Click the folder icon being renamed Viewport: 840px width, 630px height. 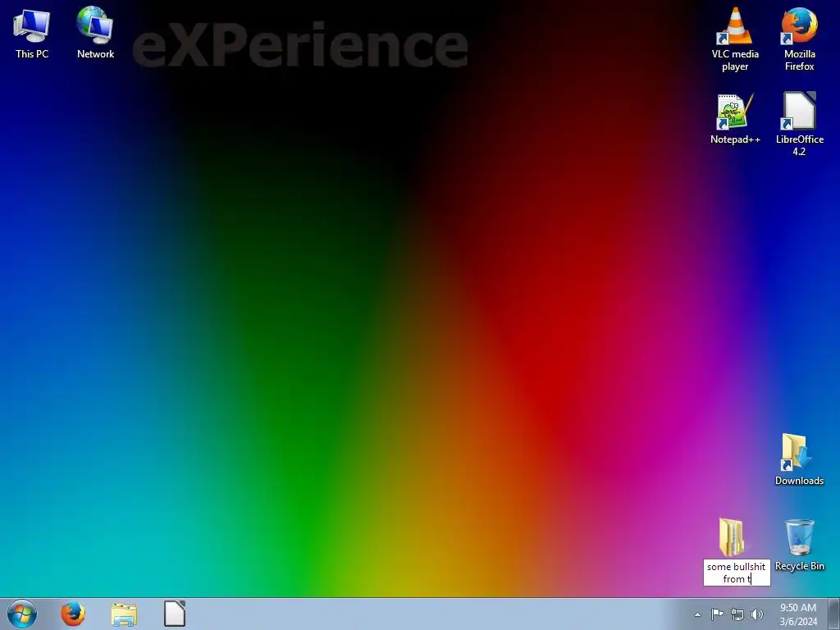tap(732, 537)
